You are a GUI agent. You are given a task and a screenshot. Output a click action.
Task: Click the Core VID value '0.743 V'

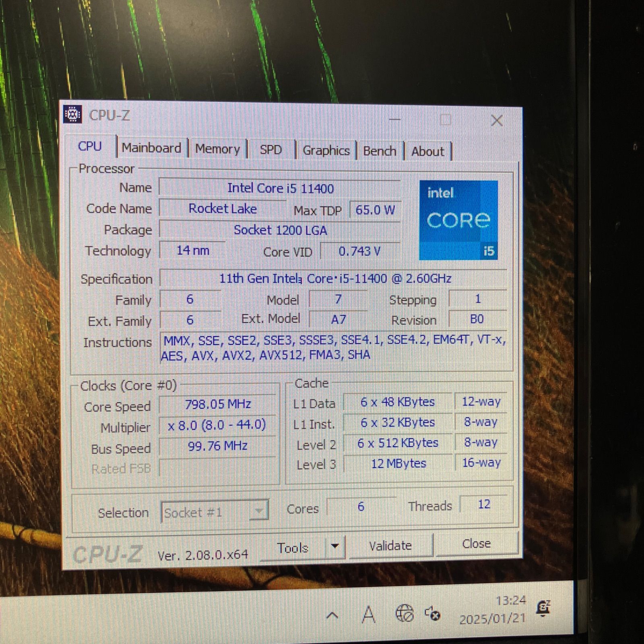(359, 252)
